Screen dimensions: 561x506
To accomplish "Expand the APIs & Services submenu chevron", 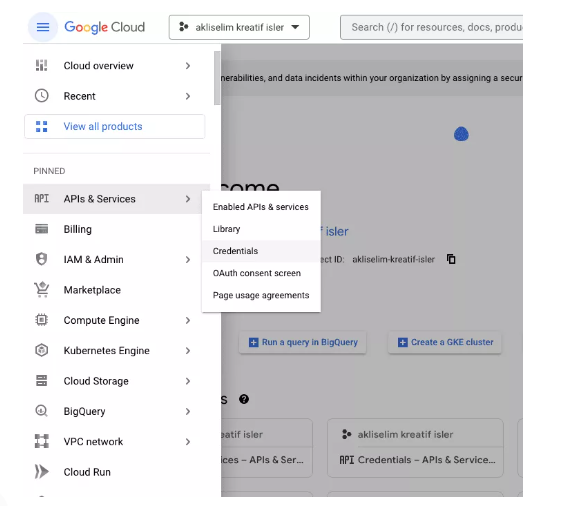I will coord(188,199).
